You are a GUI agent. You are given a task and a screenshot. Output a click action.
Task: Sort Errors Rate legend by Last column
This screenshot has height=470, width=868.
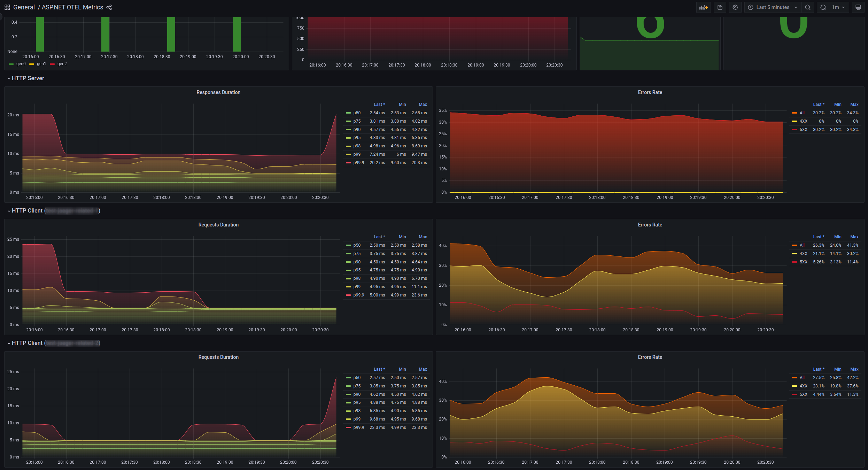click(818, 105)
